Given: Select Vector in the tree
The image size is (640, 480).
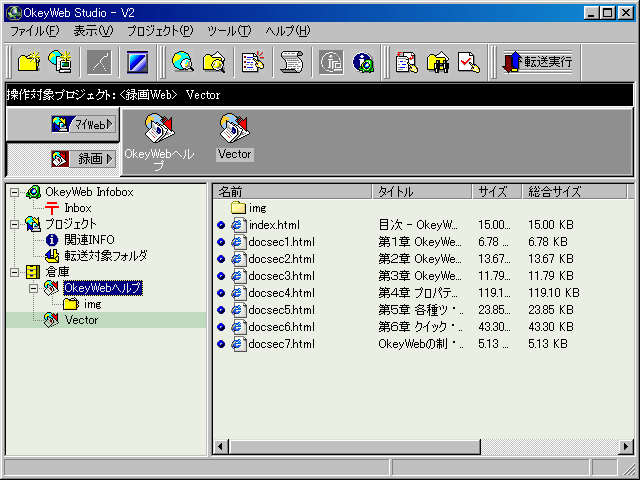Looking at the screenshot, I should [x=81, y=320].
